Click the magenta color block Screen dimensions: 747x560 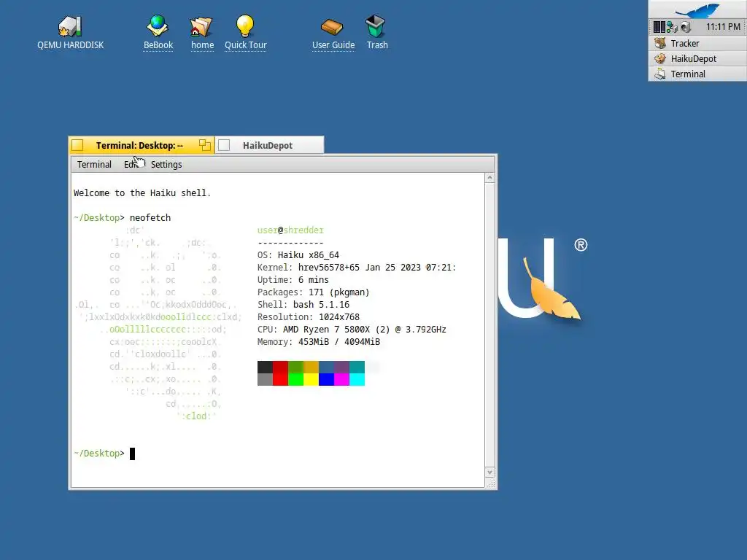341,379
